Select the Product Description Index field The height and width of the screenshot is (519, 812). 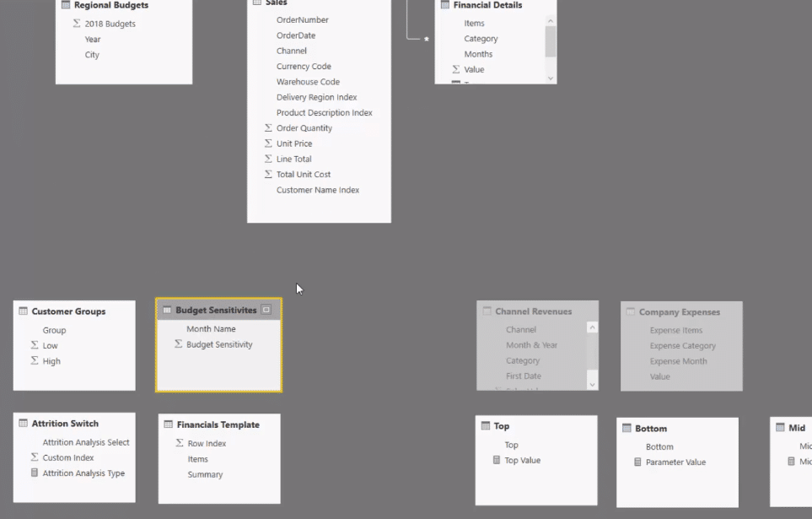(324, 112)
